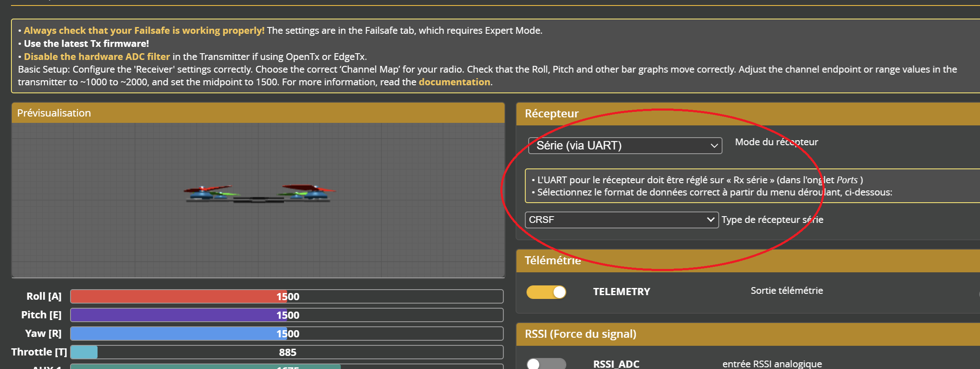This screenshot has height=369, width=980.
Task: Expand the CRSF serial receiver type dropdown
Action: [x=621, y=220]
